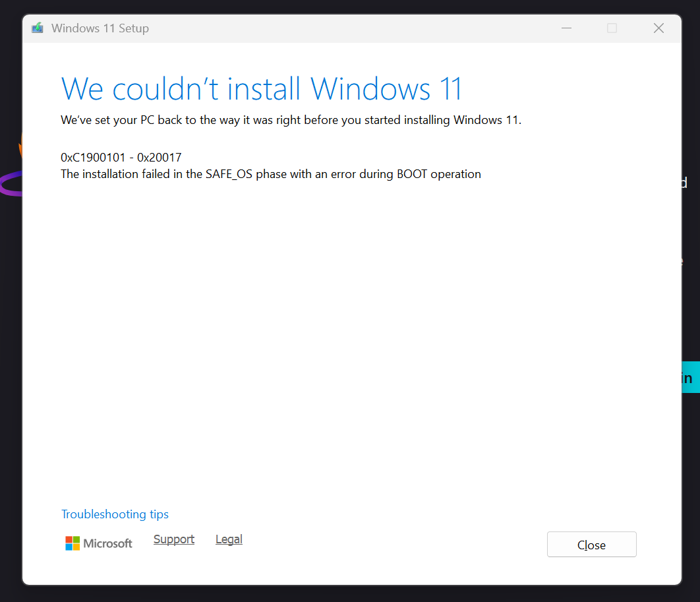The image size is (700, 602).
Task: Click the Windows 11 Setup title text
Action: (x=100, y=28)
